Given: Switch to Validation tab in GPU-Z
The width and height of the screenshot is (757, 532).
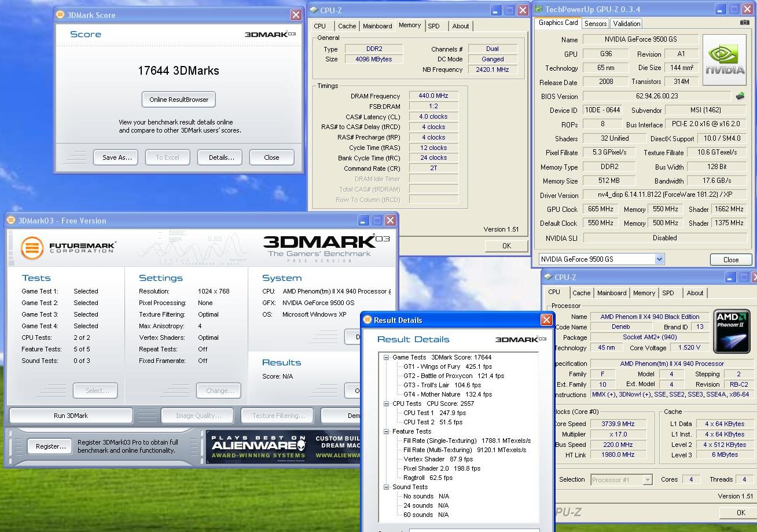Looking at the screenshot, I should pos(627,24).
